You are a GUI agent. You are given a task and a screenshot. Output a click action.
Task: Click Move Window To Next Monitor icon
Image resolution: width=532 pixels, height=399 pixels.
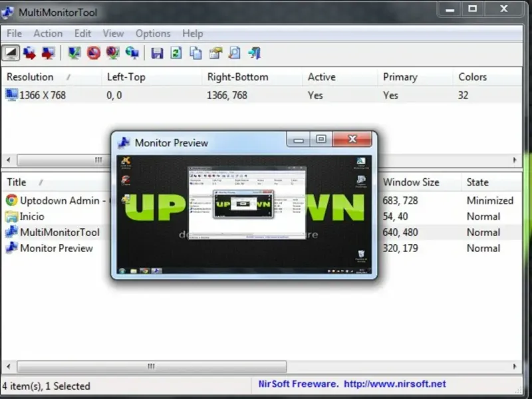pos(29,53)
